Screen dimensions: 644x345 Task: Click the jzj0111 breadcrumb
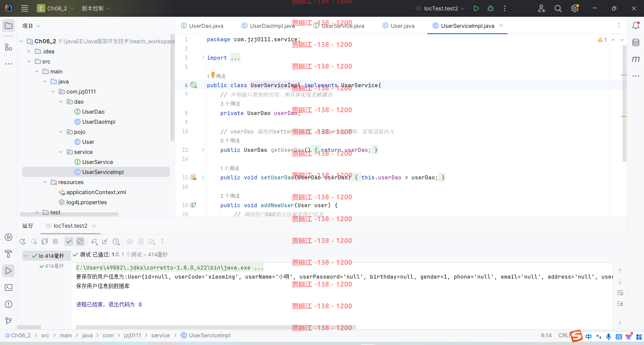click(x=132, y=335)
